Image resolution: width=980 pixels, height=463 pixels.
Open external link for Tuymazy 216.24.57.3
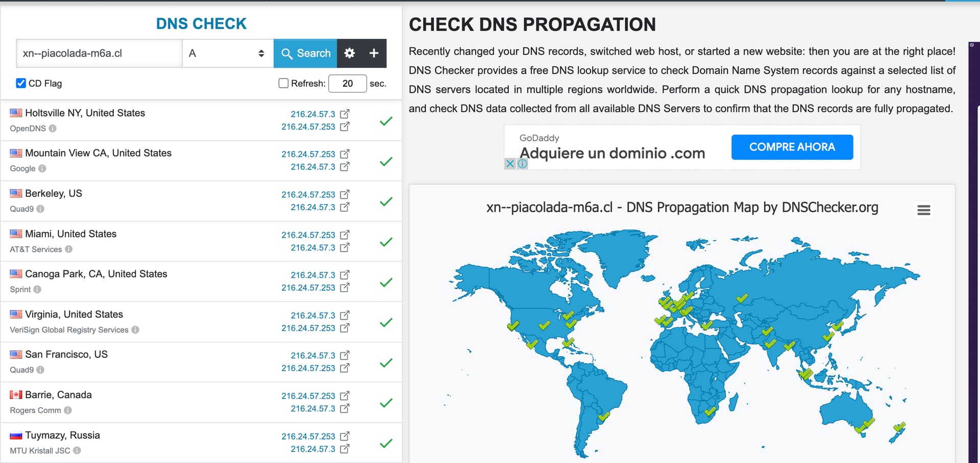pyautogui.click(x=345, y=449)
